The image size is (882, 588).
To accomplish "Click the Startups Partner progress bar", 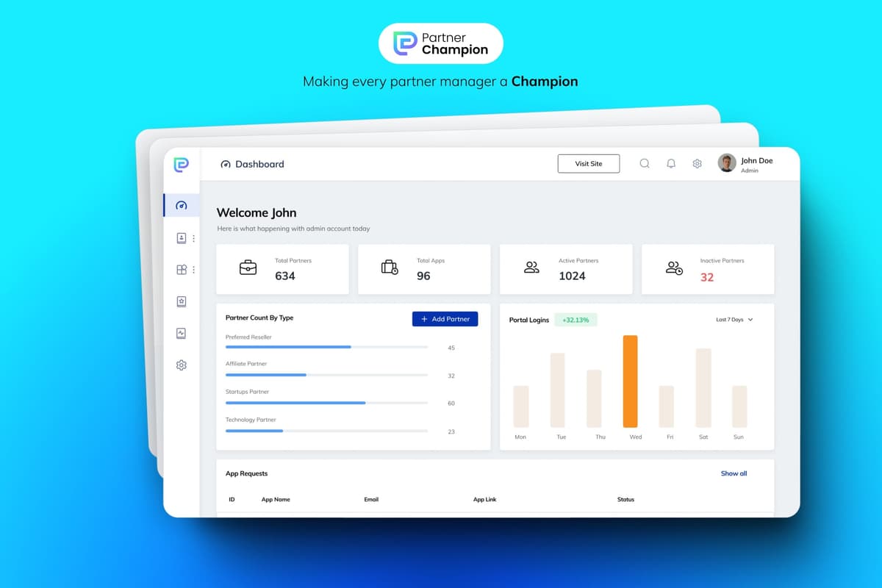I will pos(326,403).
